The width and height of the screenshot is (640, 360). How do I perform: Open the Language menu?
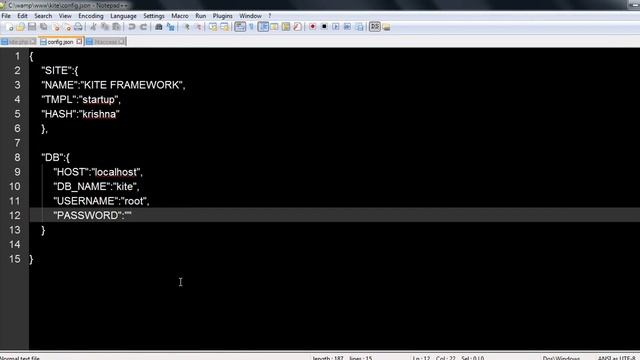123,16
